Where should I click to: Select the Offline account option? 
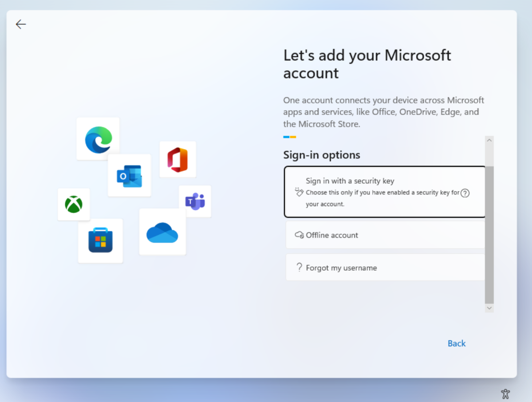click(x=386, y=235)
